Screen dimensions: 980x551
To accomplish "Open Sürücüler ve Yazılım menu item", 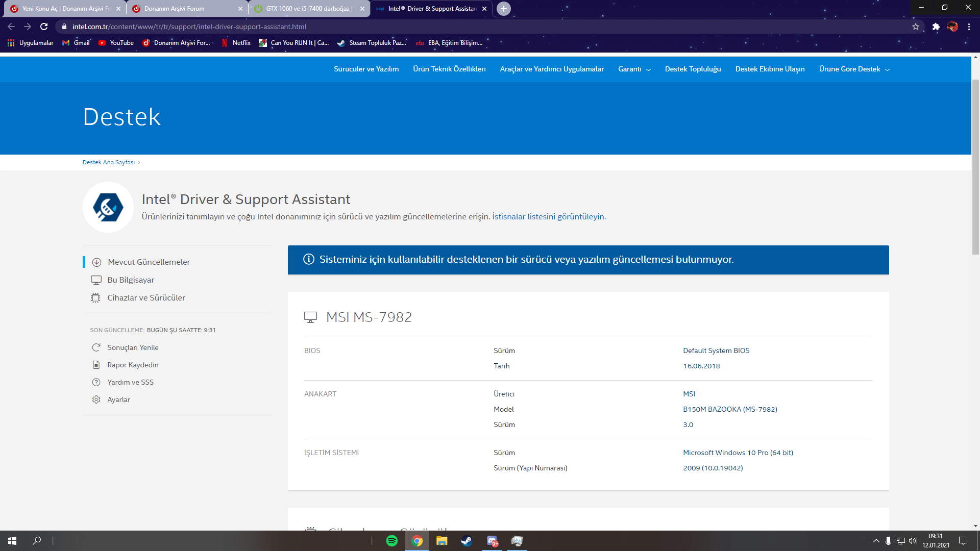I will 366,69.
